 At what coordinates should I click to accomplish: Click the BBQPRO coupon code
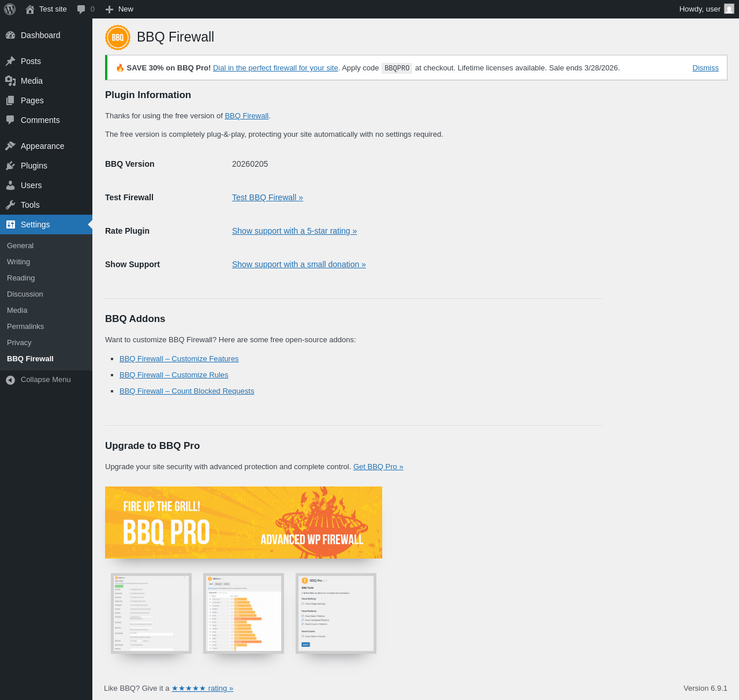[397, 68]
